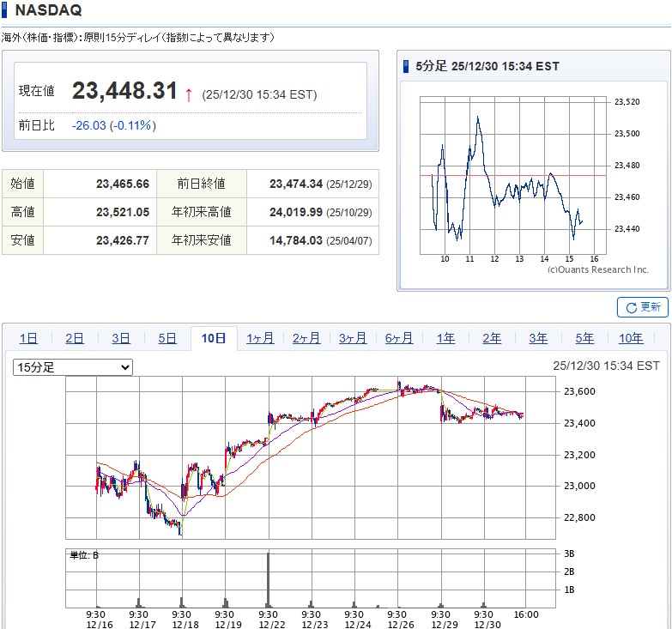
Task: Open the 5日 period tab
Action: (x=167, y=338)
